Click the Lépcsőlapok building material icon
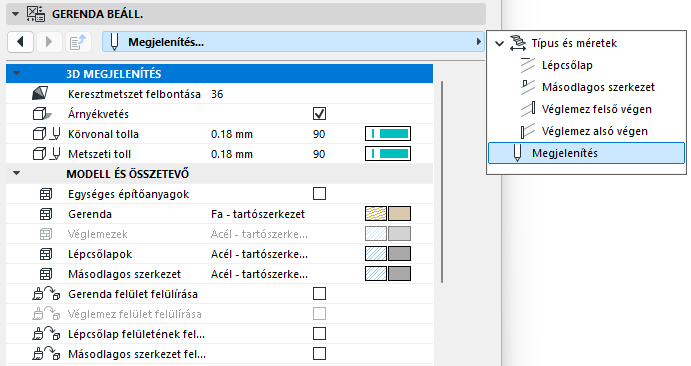The image size is (691, 366). click(x=46, y=254)
